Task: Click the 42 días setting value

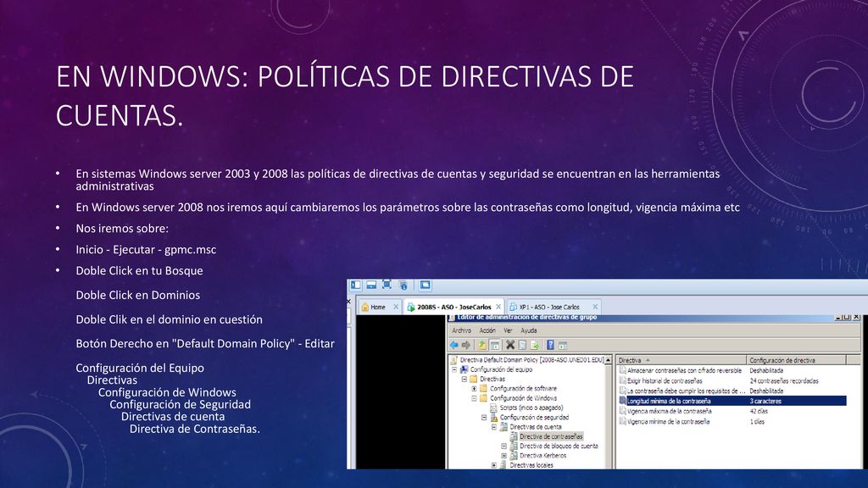Action: tap(759, 411)
